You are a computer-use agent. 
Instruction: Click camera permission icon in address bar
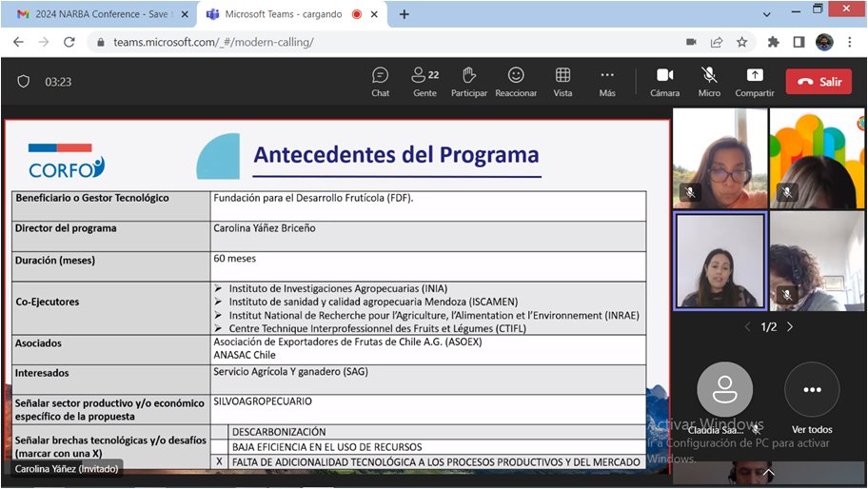coord(691,42)
